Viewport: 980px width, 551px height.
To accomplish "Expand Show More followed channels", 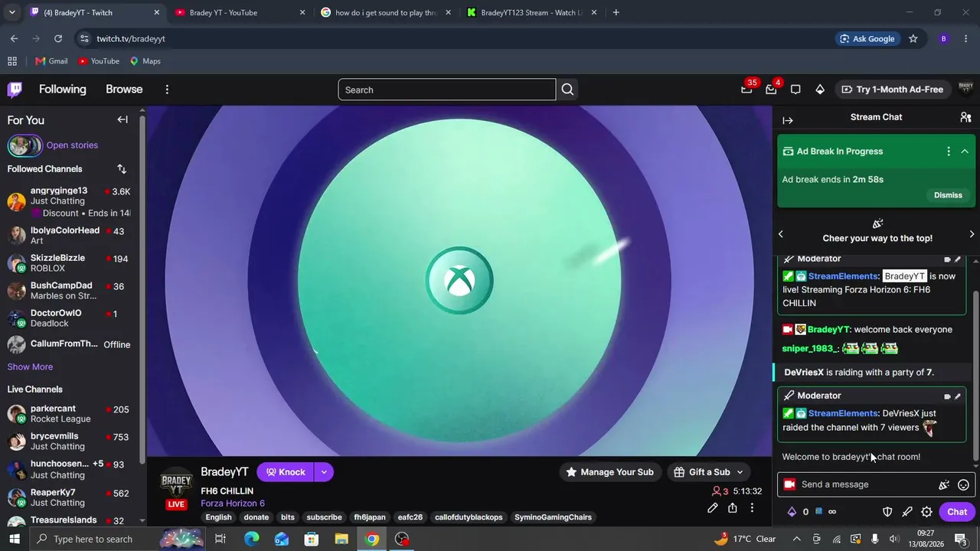I will coord(30,367).
